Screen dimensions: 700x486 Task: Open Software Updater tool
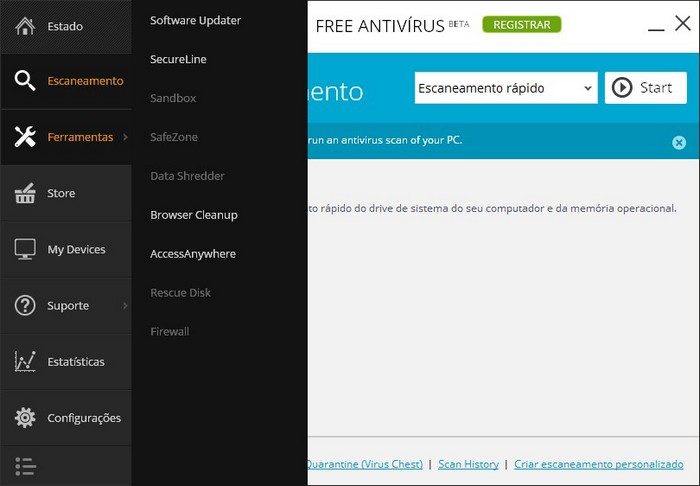coord(195,21)
